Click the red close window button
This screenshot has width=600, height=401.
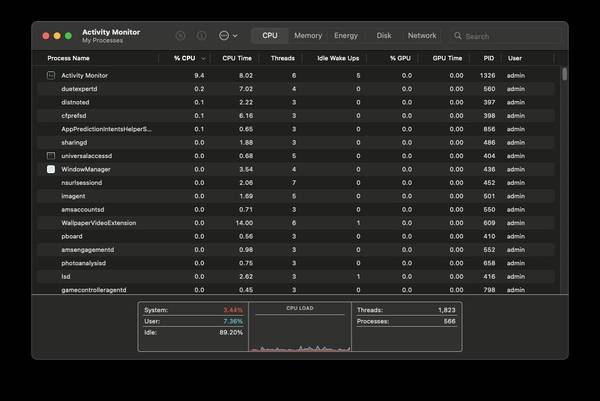(x=46, y=36)
